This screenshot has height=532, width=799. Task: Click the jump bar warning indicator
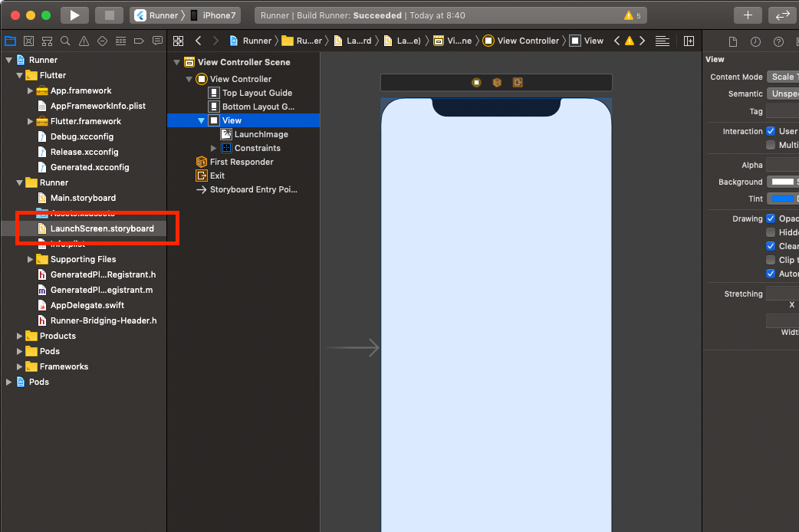coord(630,41)
